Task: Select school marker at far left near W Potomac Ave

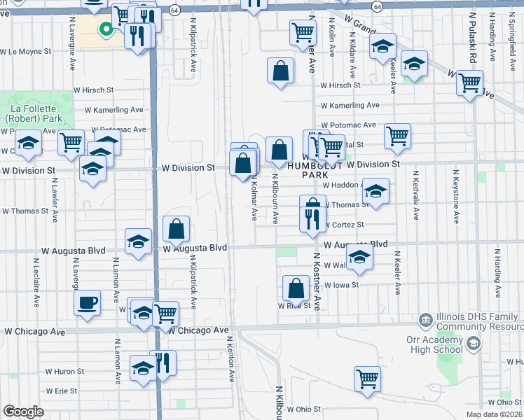Action: point(29,145)
